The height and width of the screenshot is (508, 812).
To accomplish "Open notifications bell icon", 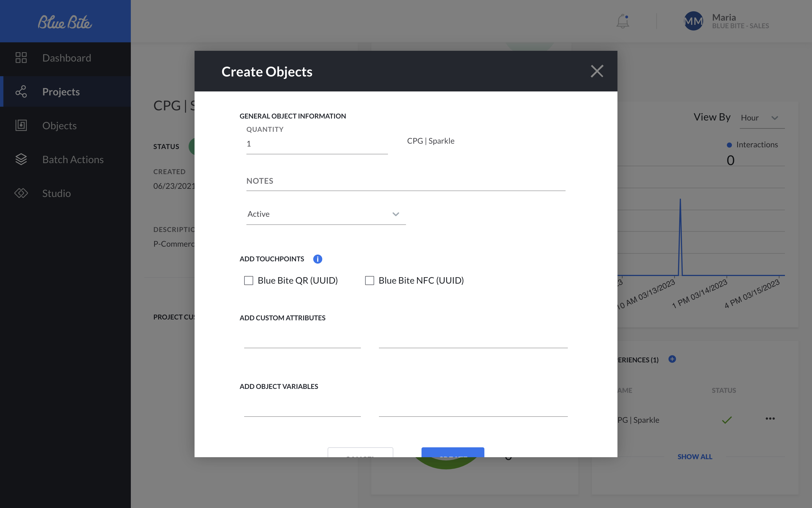I will click(x=623, y=21).
